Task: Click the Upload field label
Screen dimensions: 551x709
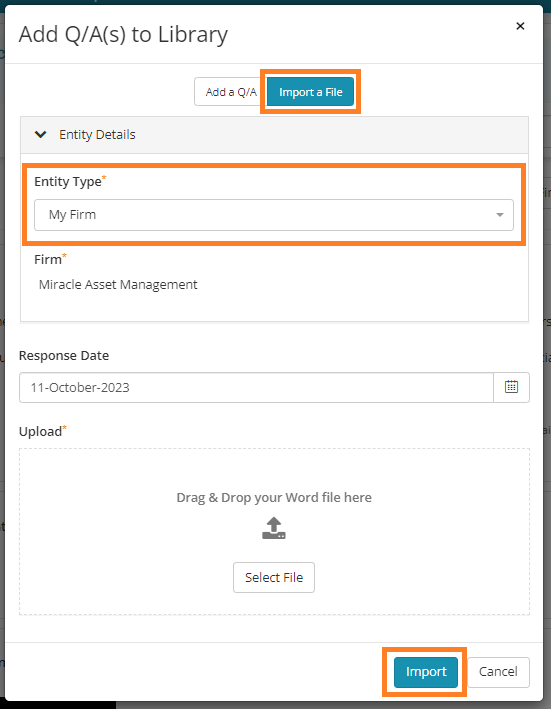Action: click(x=42, y=431)
